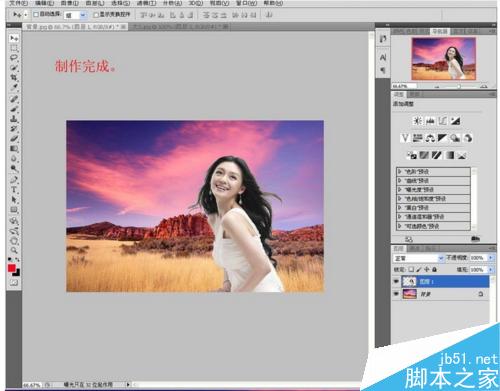This screenshot has width=500, height=391.
Task: Add a Vibrance adjustment layer
Action: pyautogui.click(x=405, y=138)
